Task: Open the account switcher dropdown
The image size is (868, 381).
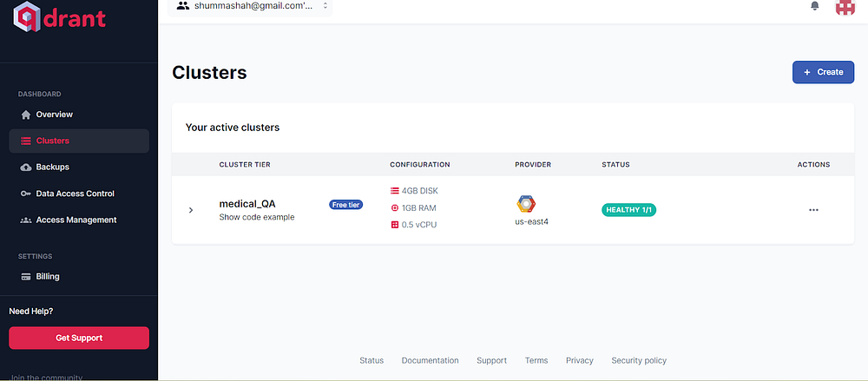Action: (x=253, y=6)
